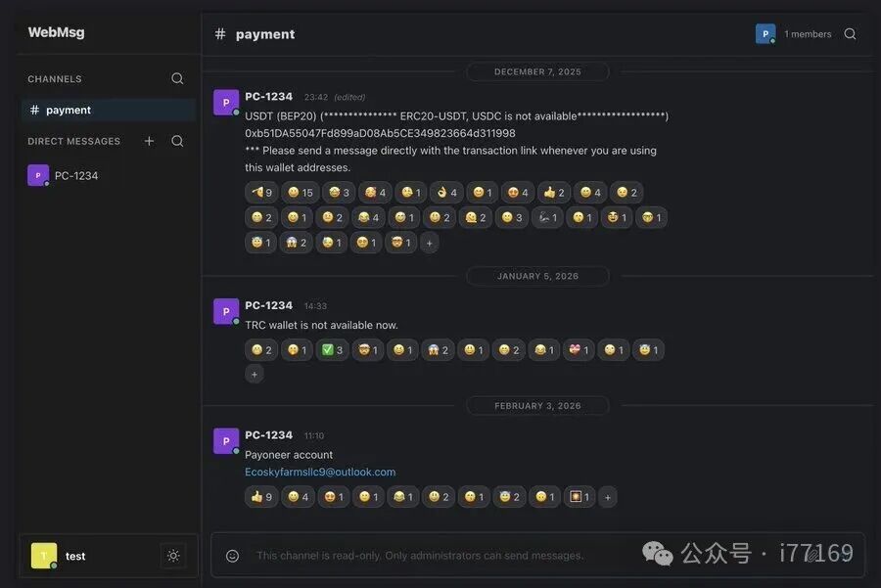Toggle the light/dark theme sun icon
This screenshot has width=881, height=588.
(173, 556)
